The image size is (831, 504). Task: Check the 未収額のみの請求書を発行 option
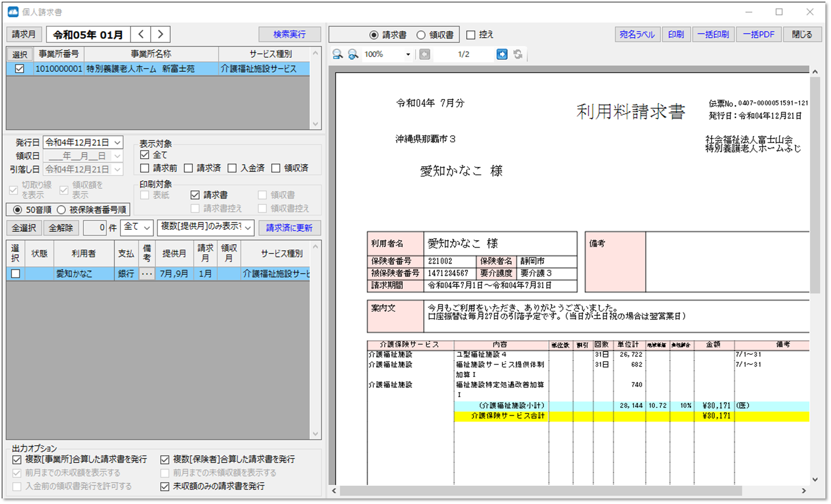(x=165, y=486)
